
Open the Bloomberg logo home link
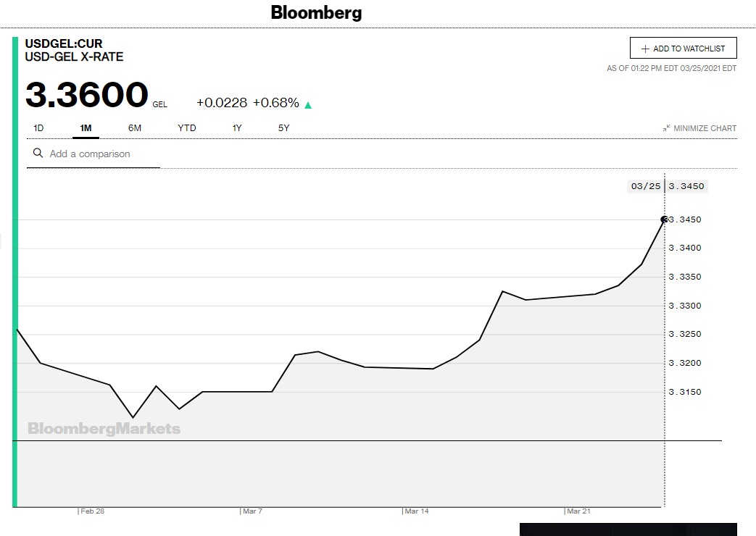click(x=316, y=12)
